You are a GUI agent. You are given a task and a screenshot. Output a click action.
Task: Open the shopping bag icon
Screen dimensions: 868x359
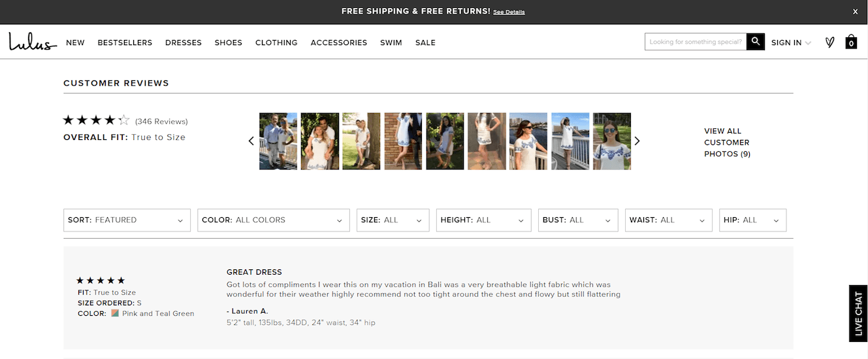[851, 42]
